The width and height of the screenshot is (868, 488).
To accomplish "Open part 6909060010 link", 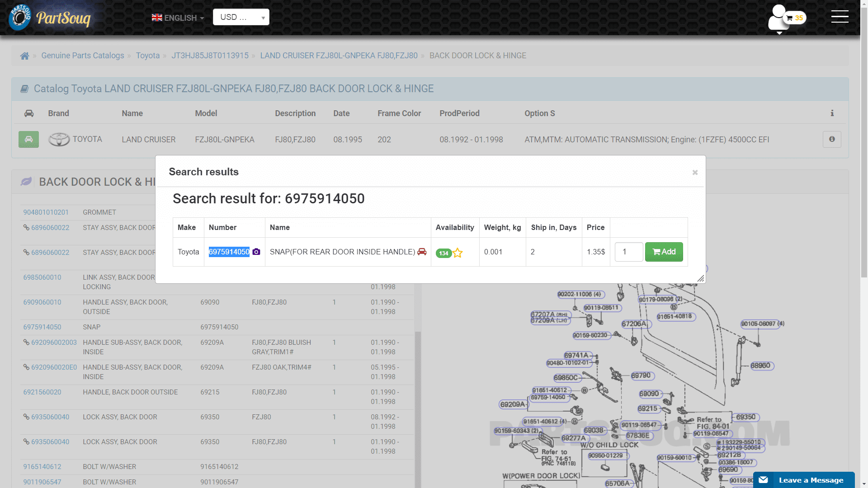I will click(42, 302).
